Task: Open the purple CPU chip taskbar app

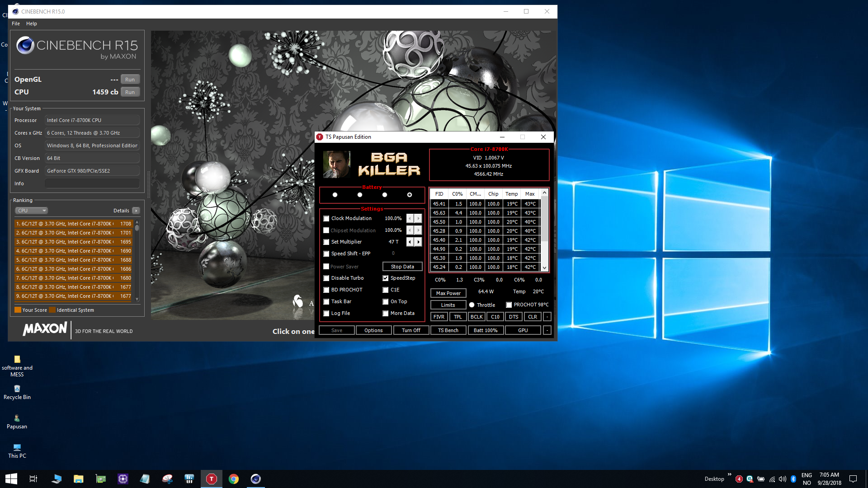Action: [x=123, y=479]
